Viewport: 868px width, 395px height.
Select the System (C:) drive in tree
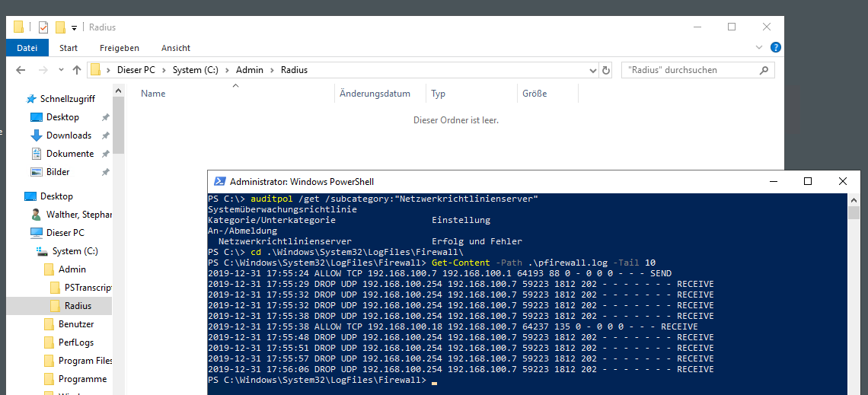[75, 251]
